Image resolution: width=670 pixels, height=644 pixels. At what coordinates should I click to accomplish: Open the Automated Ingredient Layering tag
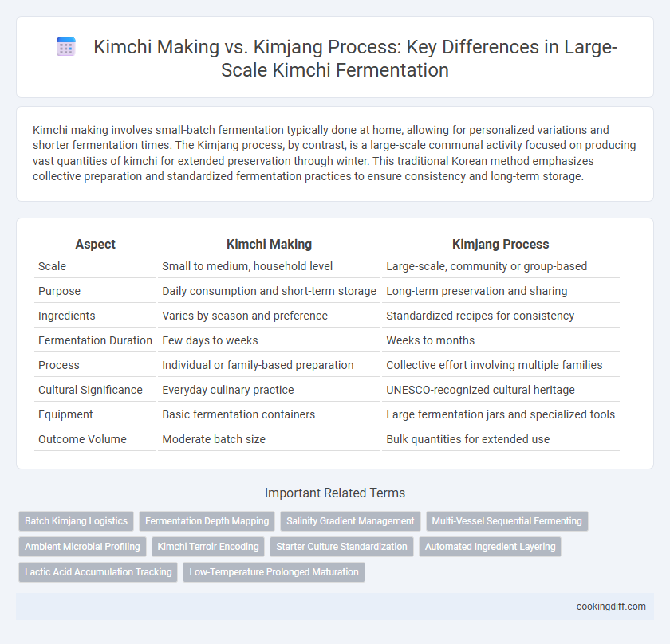click(x=490, y=547)
